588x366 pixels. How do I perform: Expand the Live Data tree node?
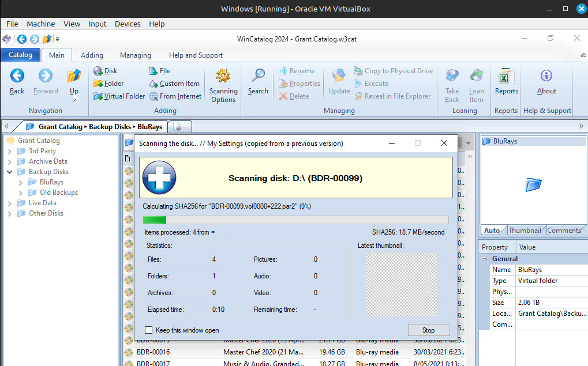coord(10,203)
